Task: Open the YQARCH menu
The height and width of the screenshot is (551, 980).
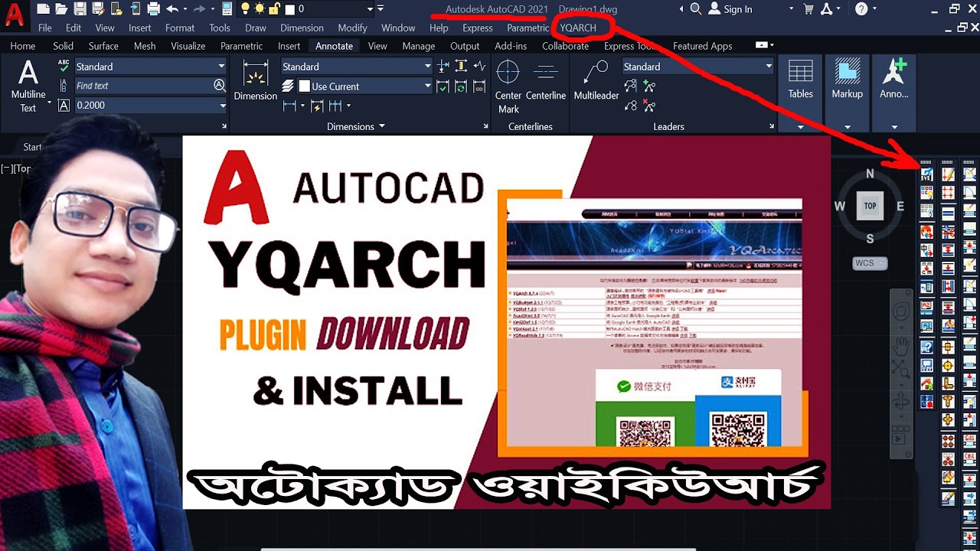Action: tap(578, 28)
